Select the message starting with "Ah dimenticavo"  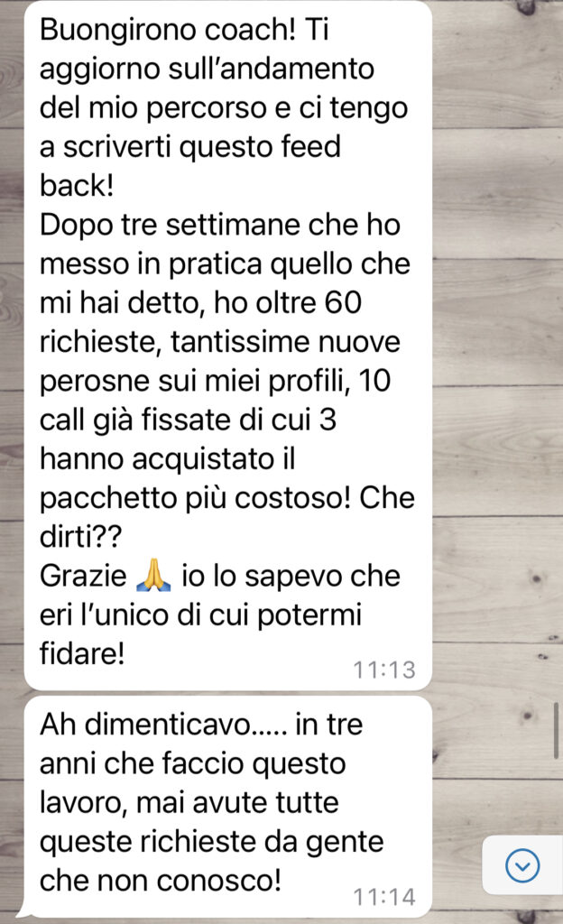coord(228,806)
